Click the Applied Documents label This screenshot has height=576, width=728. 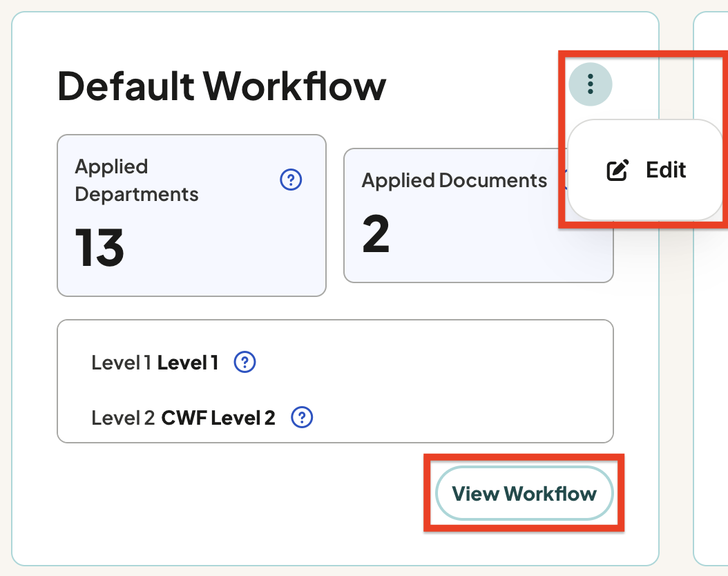[x=454, y=180]
